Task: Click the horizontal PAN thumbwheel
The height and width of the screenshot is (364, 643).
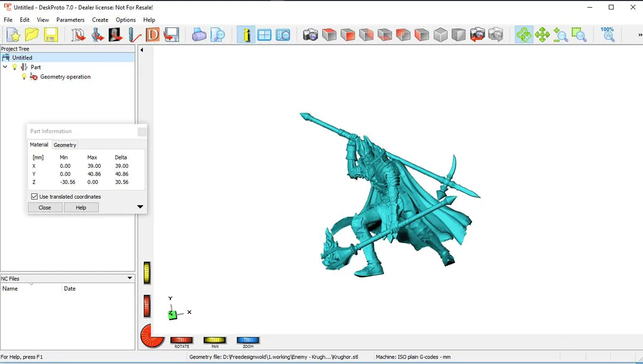Action: 215,340
